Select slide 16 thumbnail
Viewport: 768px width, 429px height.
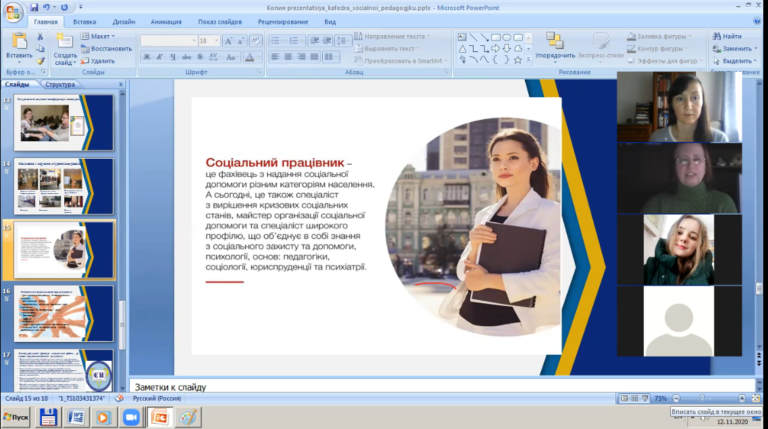coord(64,313)
